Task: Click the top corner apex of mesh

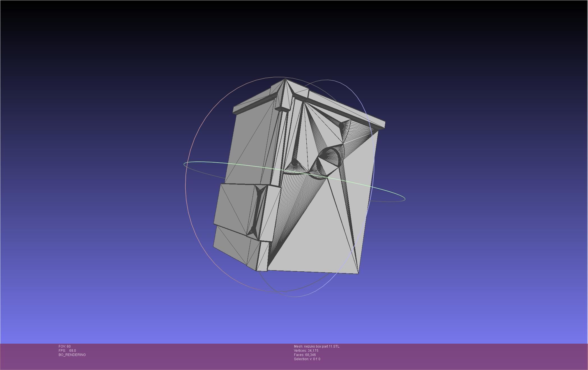Action: pos(285,80)
